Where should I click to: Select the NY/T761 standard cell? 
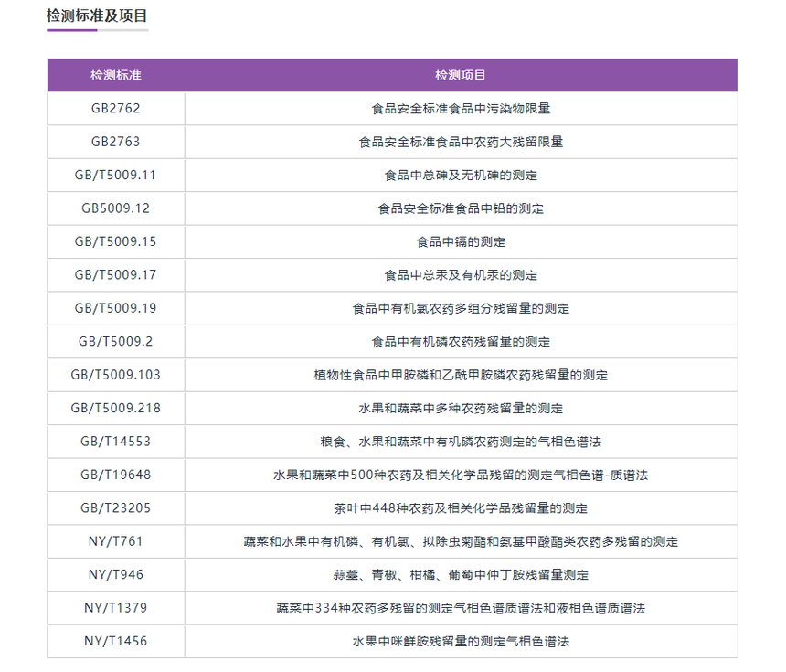click(116, 541)
